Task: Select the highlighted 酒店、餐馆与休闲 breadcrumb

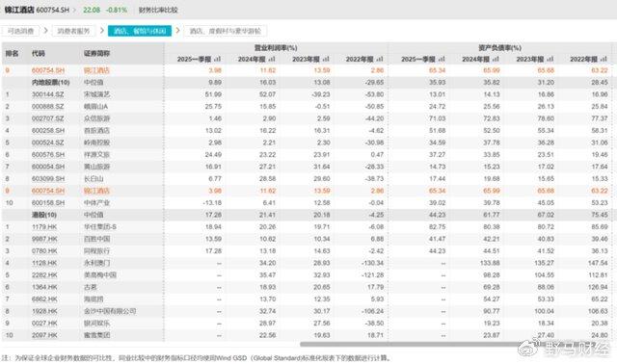Action: click(x=140, y=31)
